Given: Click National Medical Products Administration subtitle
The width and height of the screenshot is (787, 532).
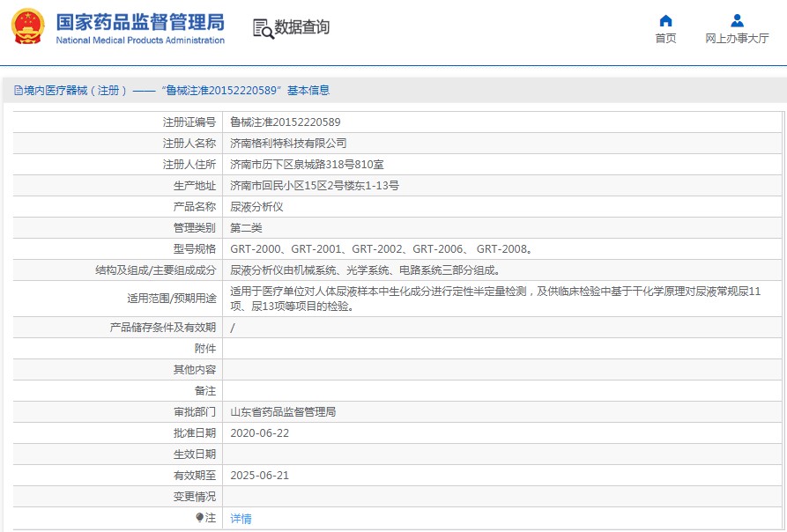Looking at the screenshot, I should point(140,41).
